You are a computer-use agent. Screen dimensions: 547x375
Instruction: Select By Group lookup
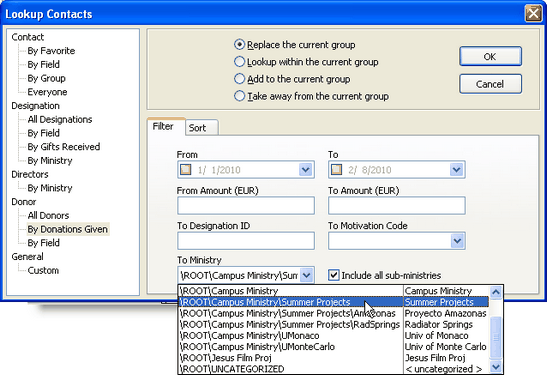[46, 78]
